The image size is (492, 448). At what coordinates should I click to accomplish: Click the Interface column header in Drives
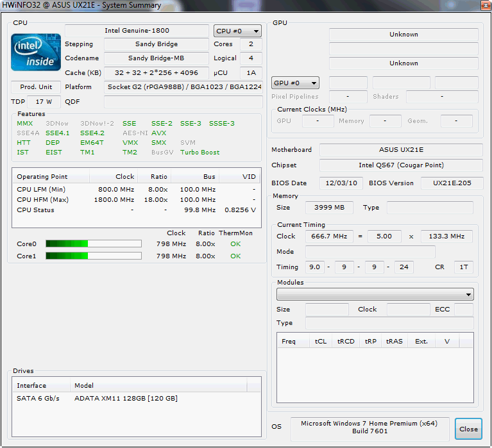[x=41, y=385]
